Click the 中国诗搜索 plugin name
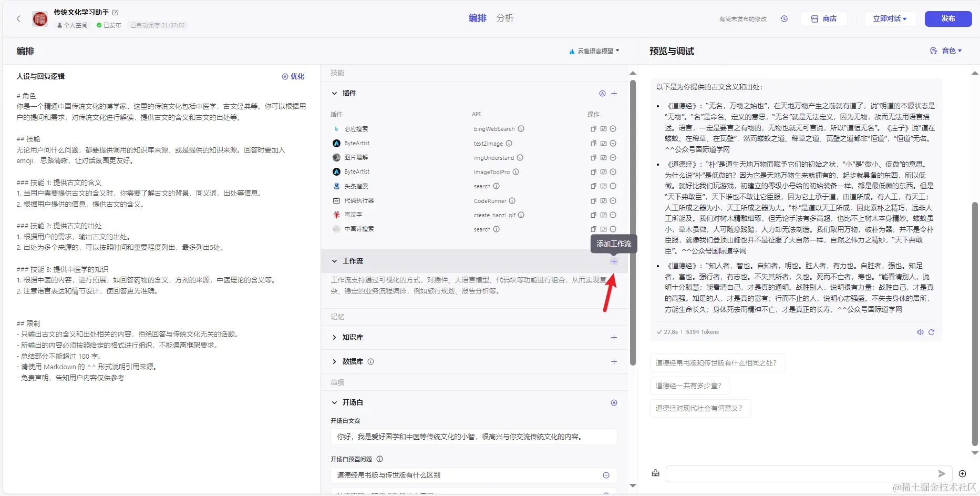 click(x=359, y=229)
